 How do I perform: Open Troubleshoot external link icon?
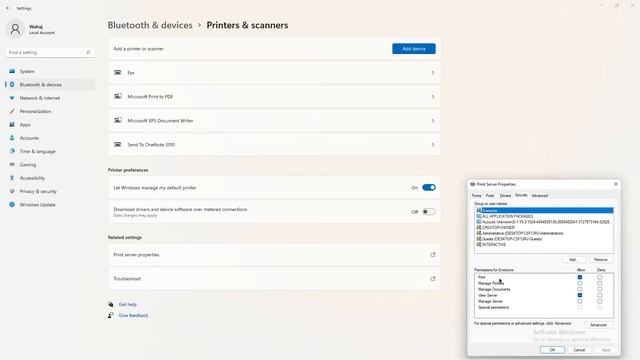tap(433, 279)
